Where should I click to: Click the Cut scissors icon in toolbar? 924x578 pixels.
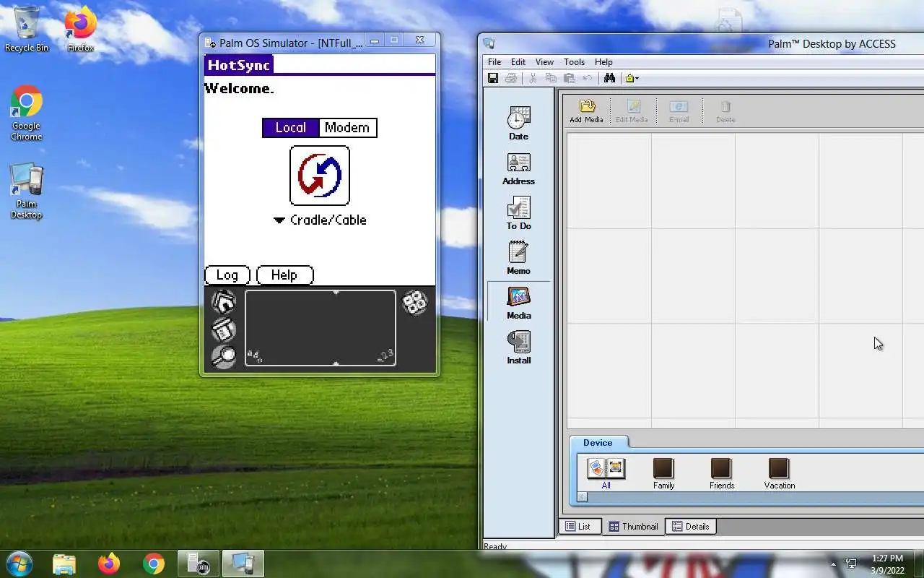coord(533,78)
